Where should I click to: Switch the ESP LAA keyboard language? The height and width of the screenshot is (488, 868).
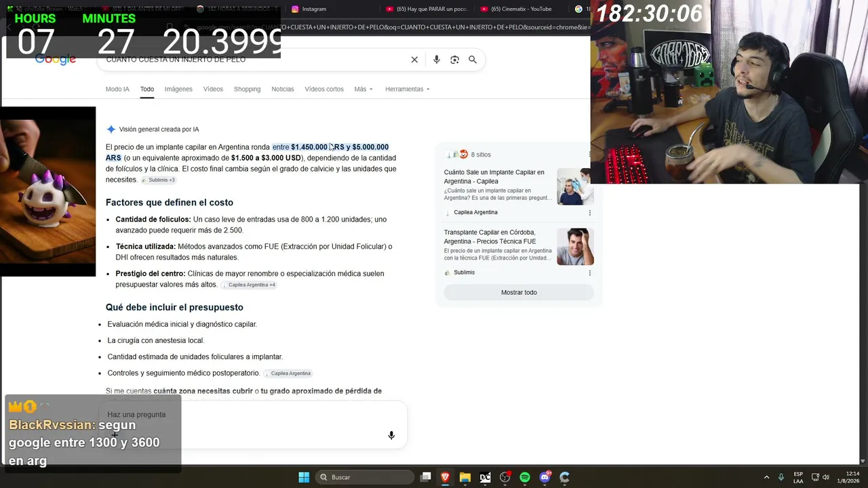click(798, 477)
